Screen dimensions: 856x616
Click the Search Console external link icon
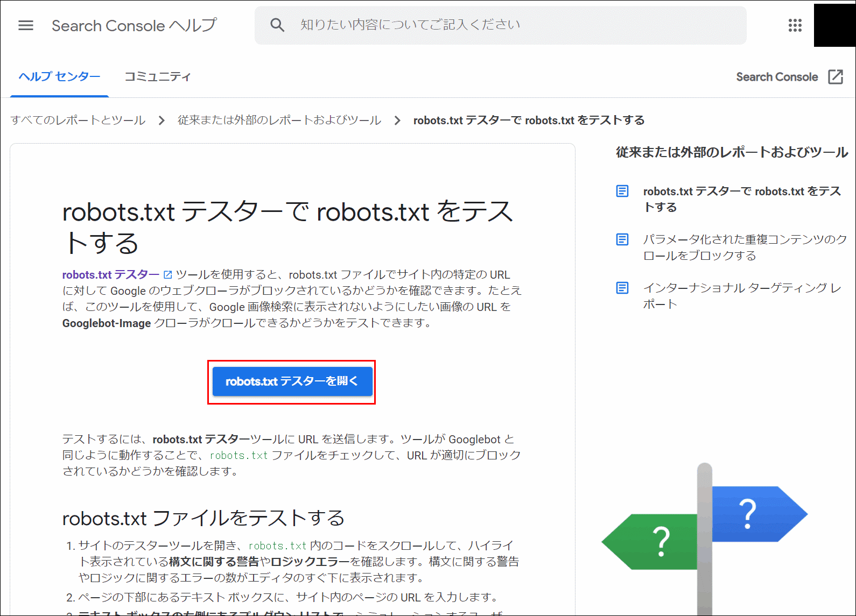[x=836, y=77]
